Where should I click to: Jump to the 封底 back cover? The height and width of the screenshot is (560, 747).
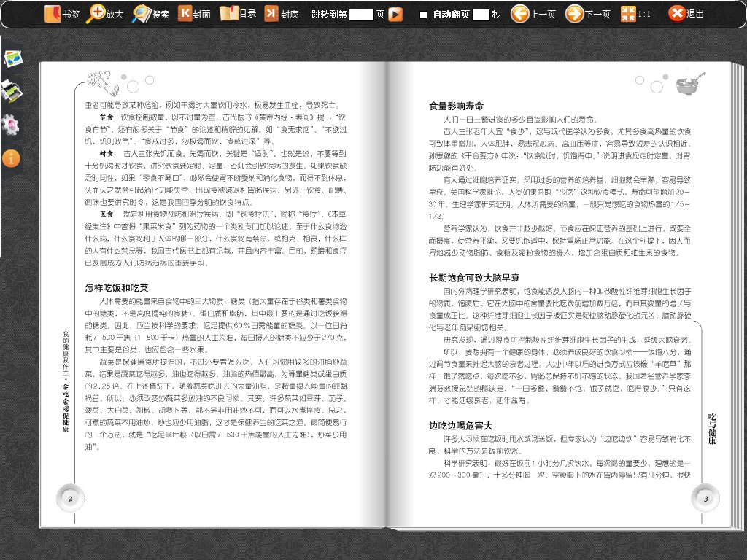coord(282,14)
